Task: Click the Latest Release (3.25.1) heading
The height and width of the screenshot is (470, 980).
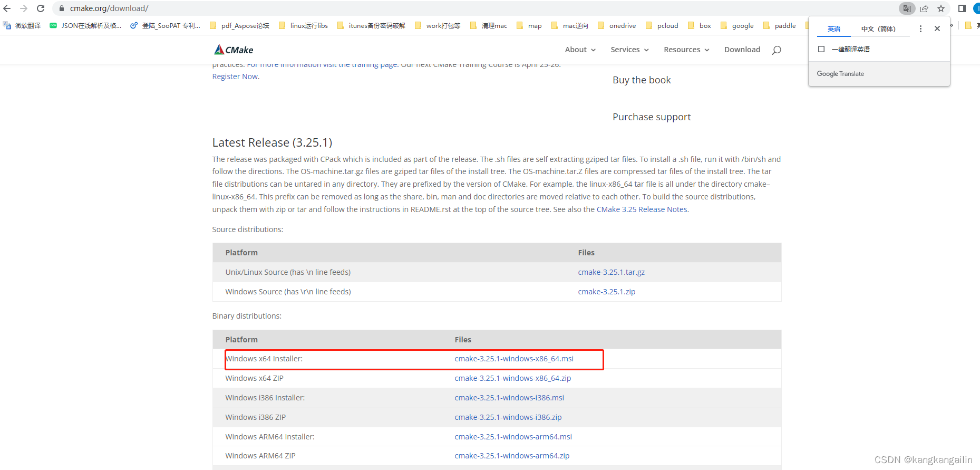Action: [272, 142]
